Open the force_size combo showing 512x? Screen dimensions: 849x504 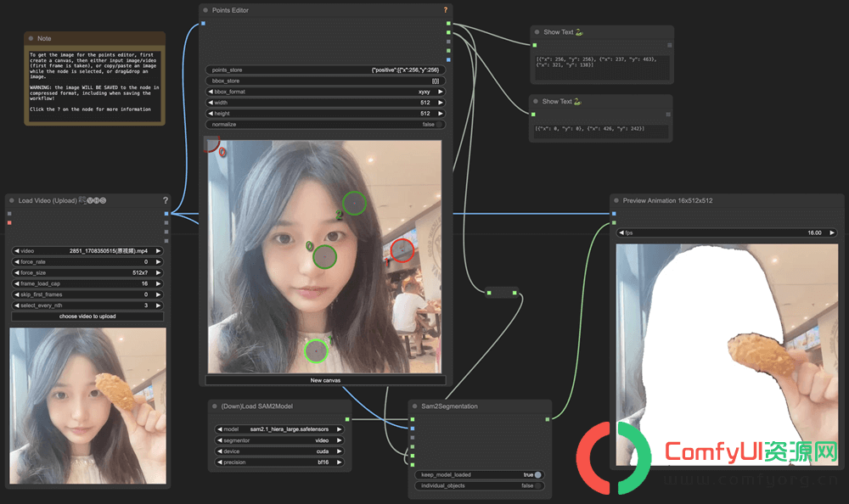(x=87, y=273)
